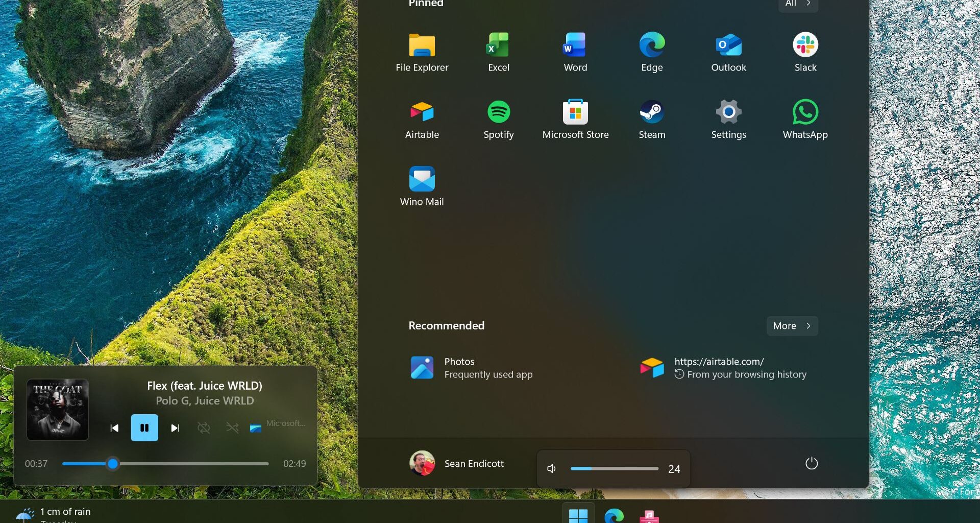980x523 pixels.
Task: Show More recommended items
Action: (x=792, y=325)
